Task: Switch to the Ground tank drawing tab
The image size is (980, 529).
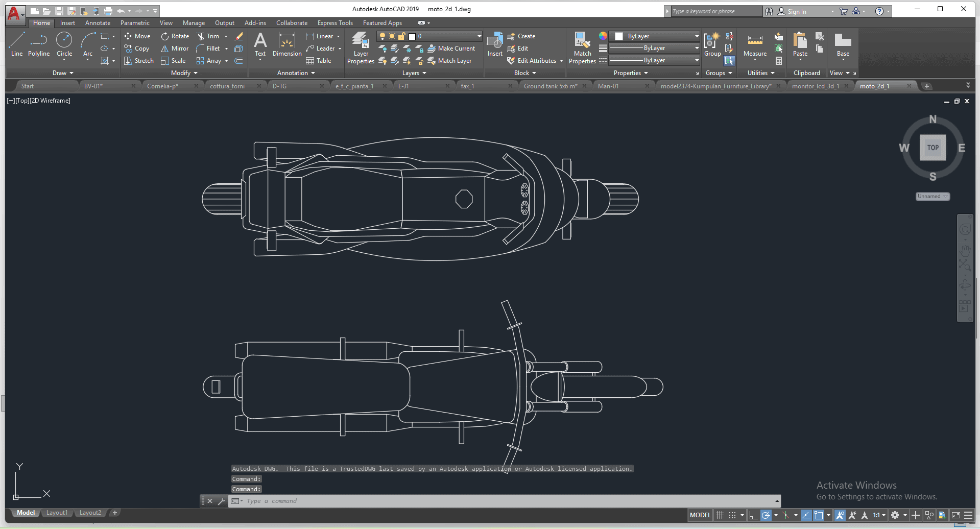Action: 550,86
